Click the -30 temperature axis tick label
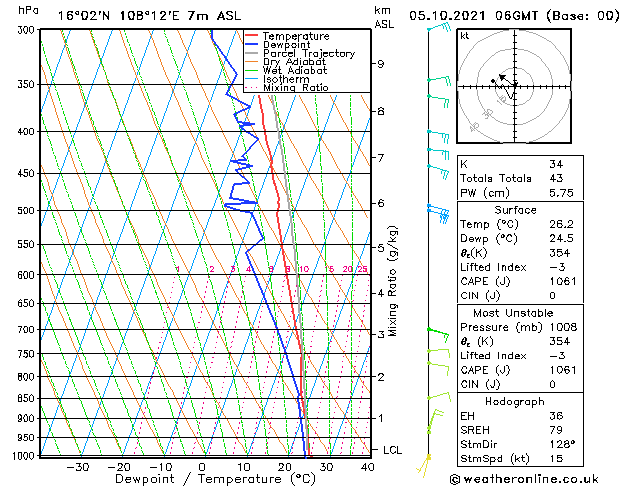 click(x=77, y=467)
